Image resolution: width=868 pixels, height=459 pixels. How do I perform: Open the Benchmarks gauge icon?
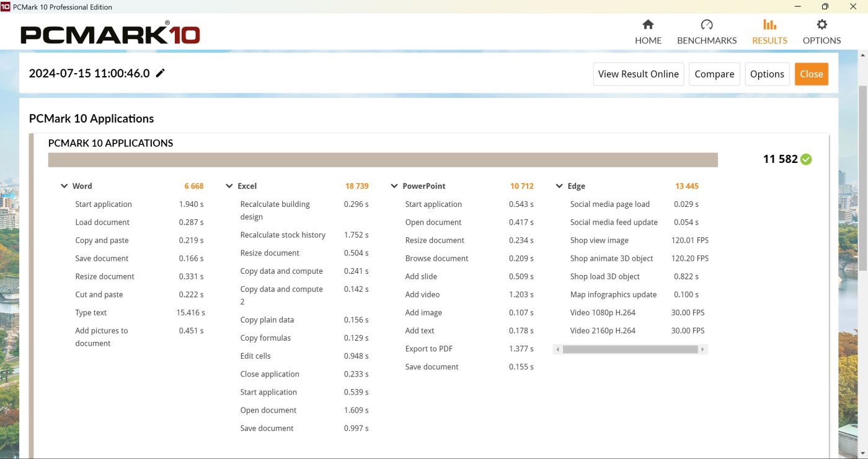[707, 25]
